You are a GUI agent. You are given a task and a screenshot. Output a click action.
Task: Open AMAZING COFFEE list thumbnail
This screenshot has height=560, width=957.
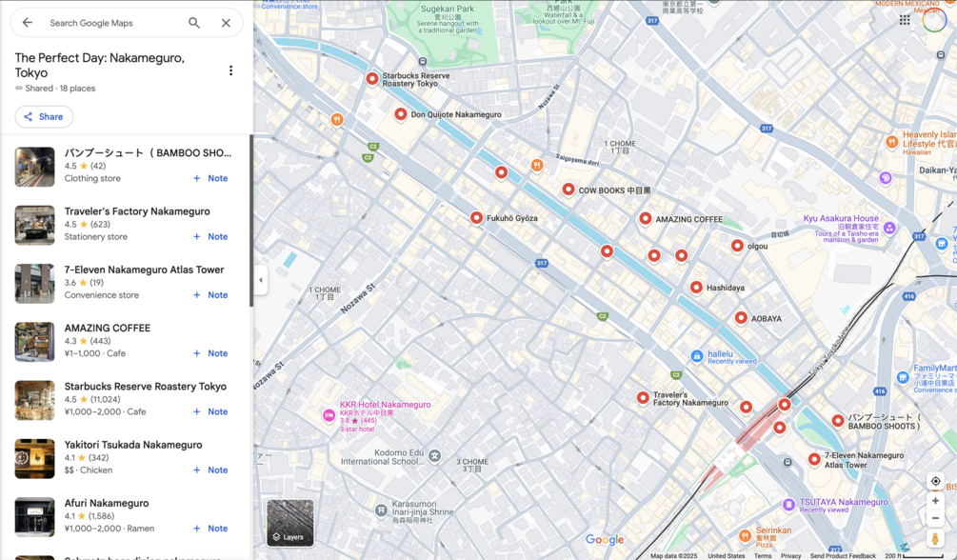[35, 342]
